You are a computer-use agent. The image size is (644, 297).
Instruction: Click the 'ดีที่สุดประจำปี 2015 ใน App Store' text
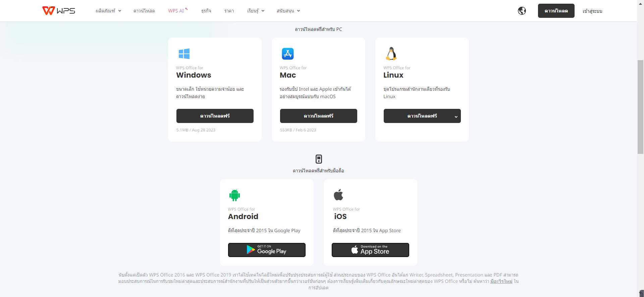[367, 230]
